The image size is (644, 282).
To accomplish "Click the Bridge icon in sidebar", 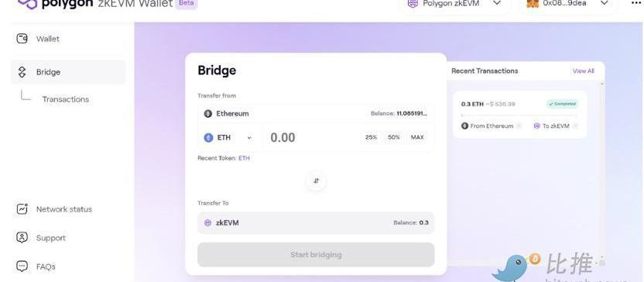I will coord(22,72).
